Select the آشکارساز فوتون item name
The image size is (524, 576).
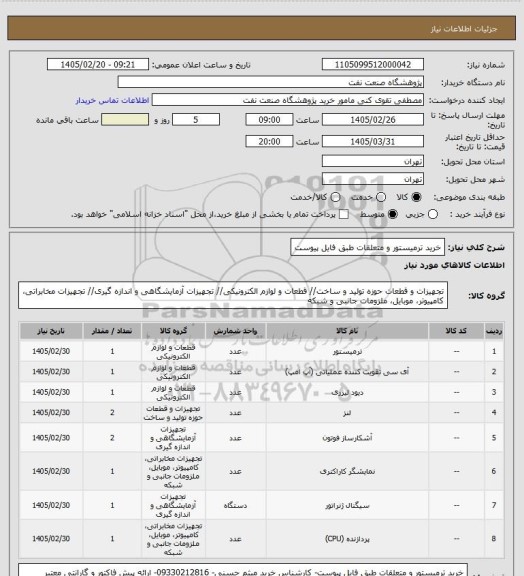(x=347, y=438)
